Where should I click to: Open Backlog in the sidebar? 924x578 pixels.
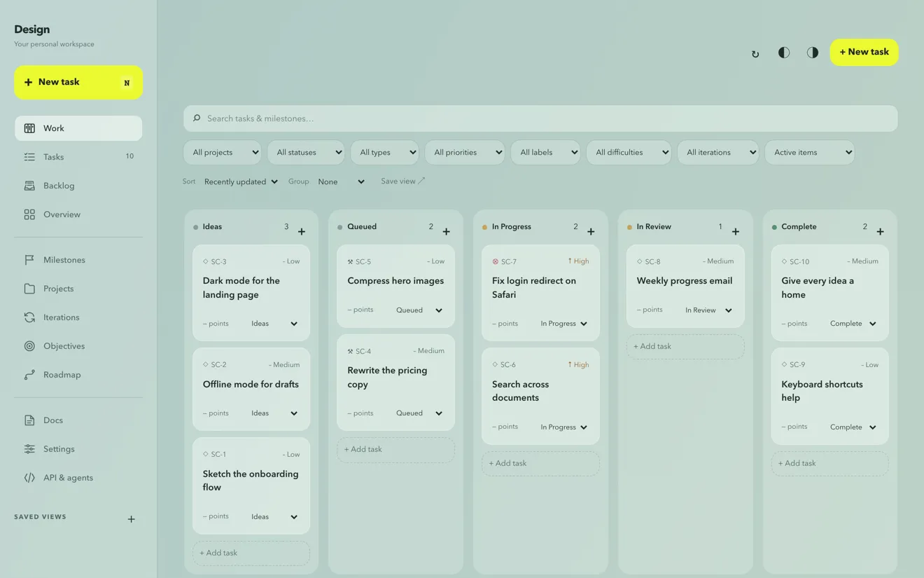[78, 186]
